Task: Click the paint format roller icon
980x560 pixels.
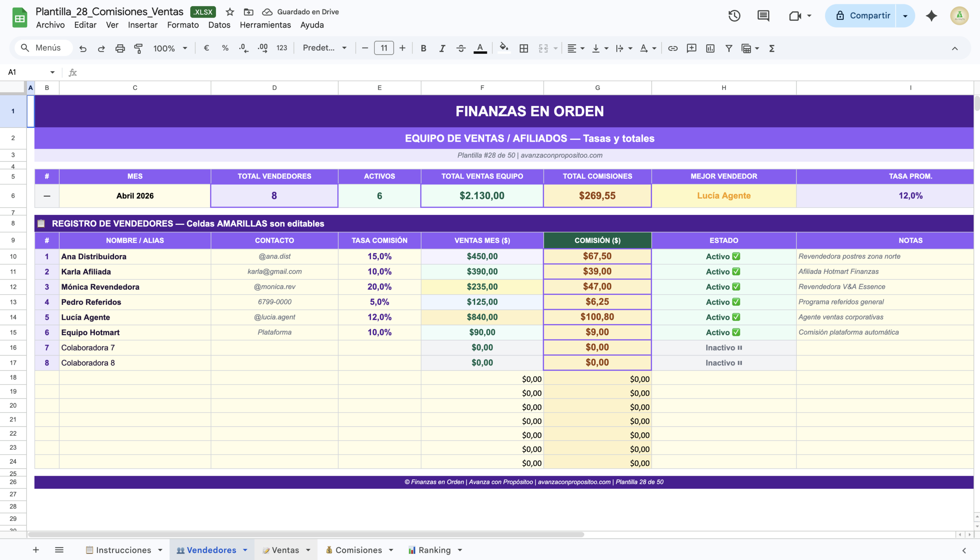Action: coord(138,48)
